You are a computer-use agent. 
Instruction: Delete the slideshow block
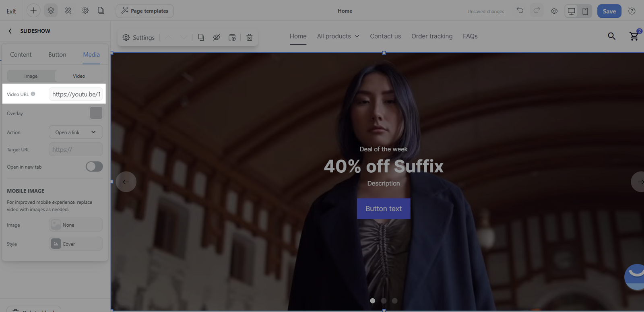pyautogui.click(x=250, y=37)
